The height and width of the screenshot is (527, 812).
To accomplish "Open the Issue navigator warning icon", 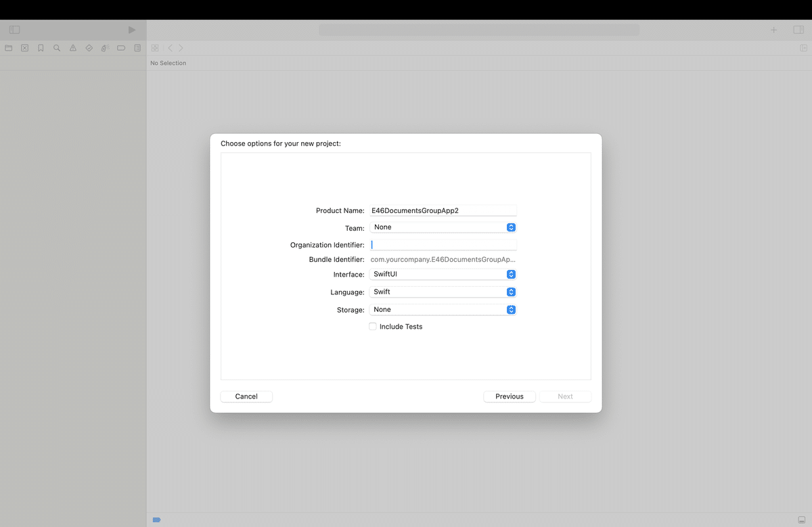I will click(x=73, y=48).
